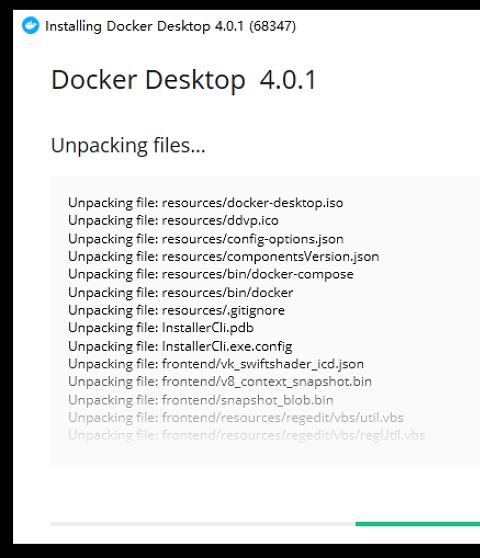480x558 pixels.
Task: Select the resources/ddvp.ico log line
Action: point(173,221)
